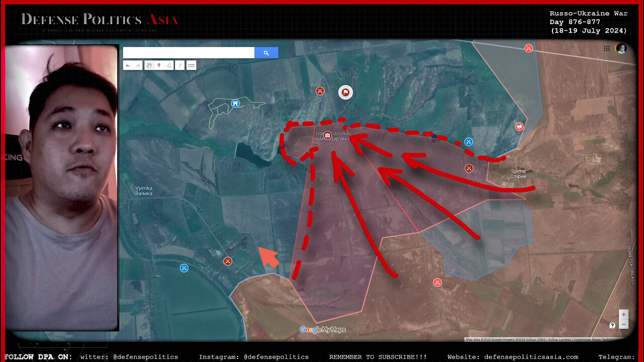Click the REMEMBER TO SUBSCRIBE!!! text
This screenshot has width=644, height=362.
point(378,357)
